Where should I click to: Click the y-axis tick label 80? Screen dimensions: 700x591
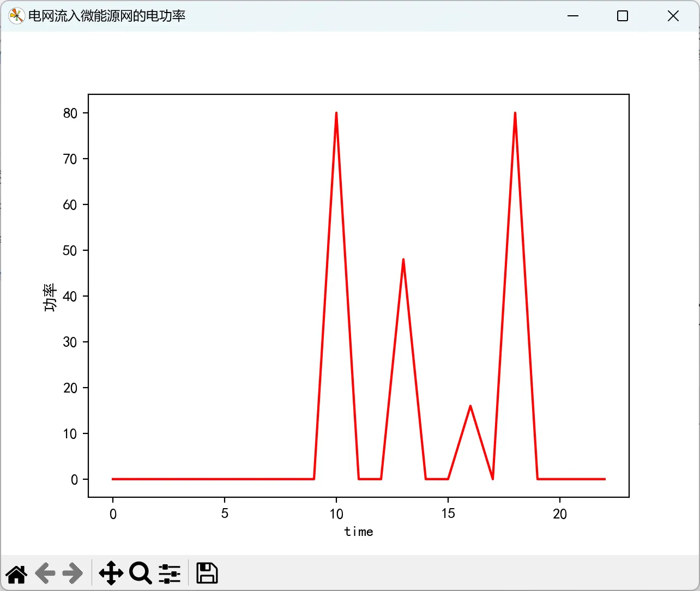(x=70, y=113)
